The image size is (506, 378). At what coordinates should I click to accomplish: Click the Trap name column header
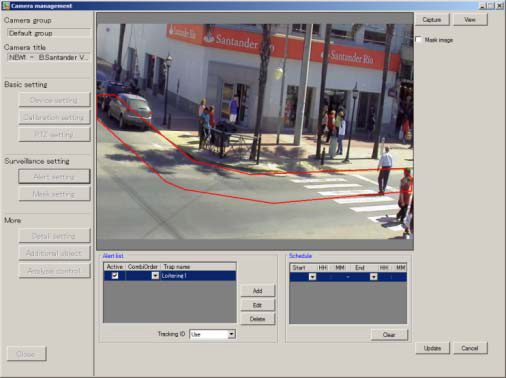(198, 267)
